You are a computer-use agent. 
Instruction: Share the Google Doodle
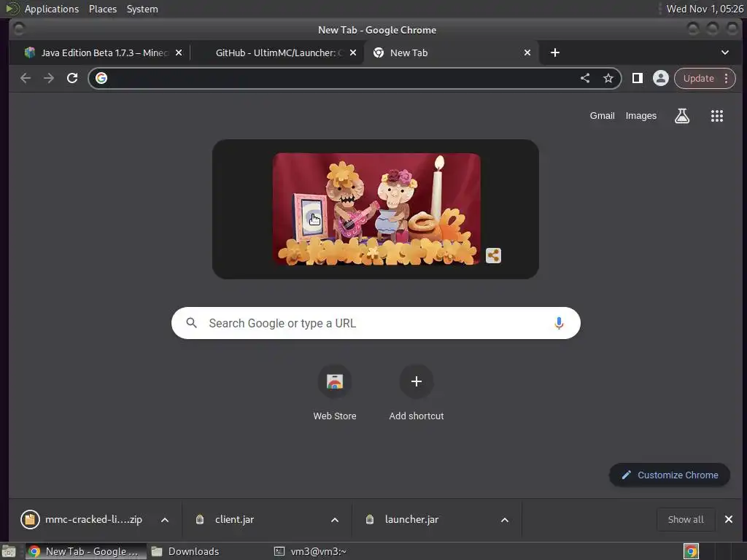tap(494, 256)
